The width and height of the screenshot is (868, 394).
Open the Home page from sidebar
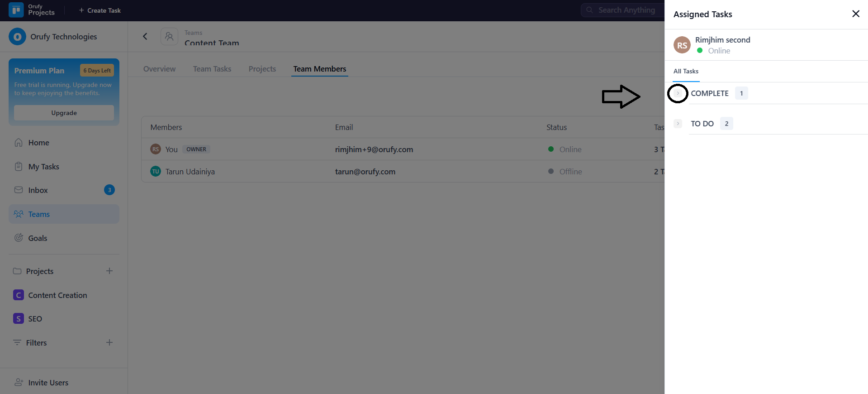click(x=38, y=143)
